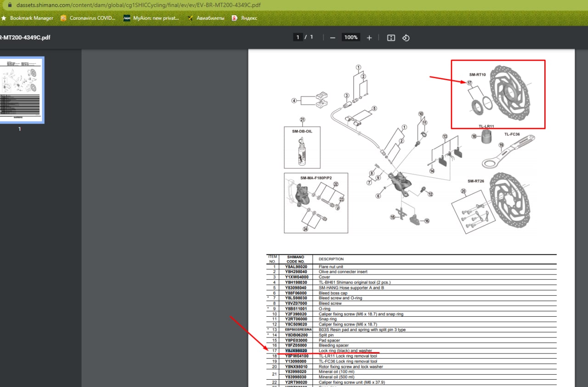588x387 pixels.
Task: Click the MyAion bookmark favicon
Action: [127, 18]
